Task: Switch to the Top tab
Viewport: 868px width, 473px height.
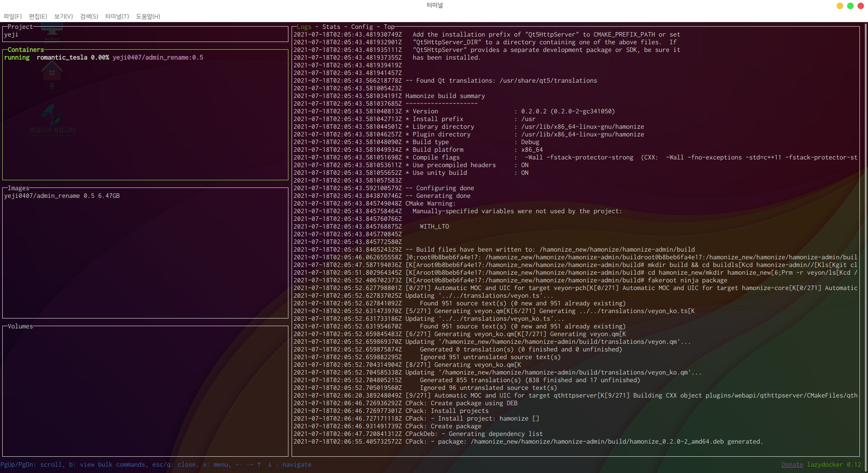Action: [389, 27]
